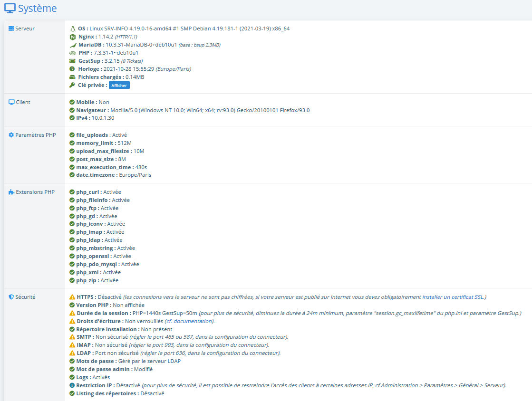Click the max_execution_time value 480s
532x401 pixels.
click(x=141, y=167)
